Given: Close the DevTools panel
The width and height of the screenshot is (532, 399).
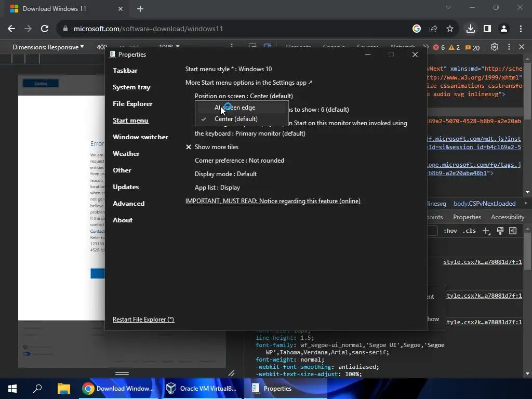Looking at the screenshot, I should (x=522, y=47).
